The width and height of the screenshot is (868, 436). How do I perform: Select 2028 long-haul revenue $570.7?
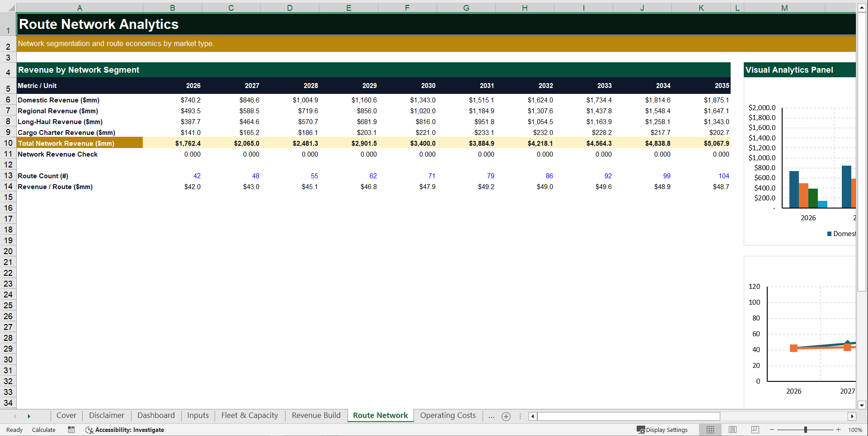click(290, 121)
